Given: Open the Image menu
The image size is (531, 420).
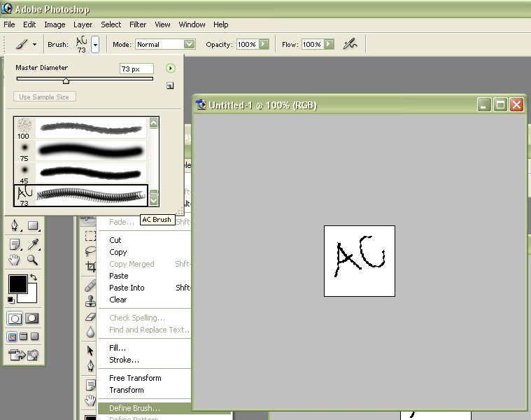Looking at the screenshot, I should tap(55, 24).
